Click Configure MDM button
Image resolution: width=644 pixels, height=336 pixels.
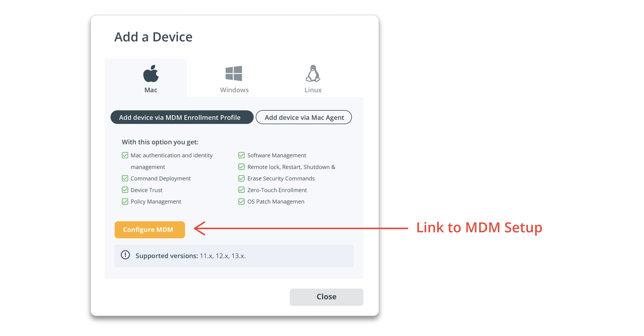point(149,230)
